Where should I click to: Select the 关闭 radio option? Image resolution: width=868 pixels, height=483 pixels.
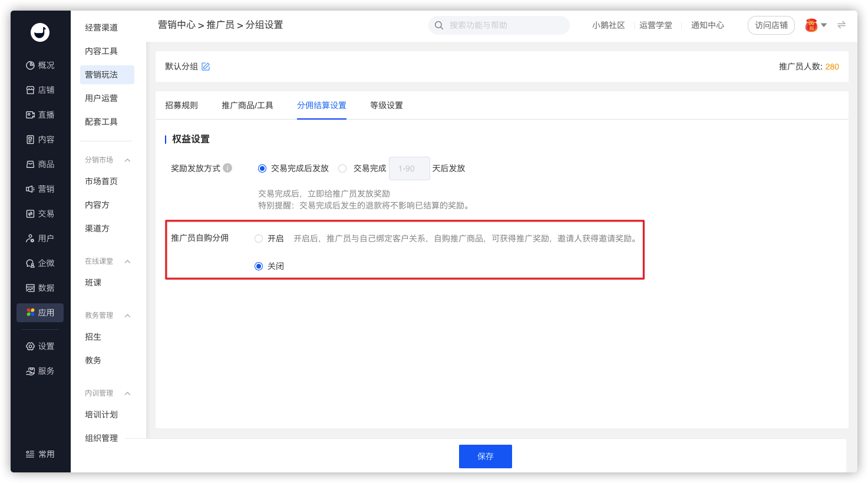click(x=259, y=266)
